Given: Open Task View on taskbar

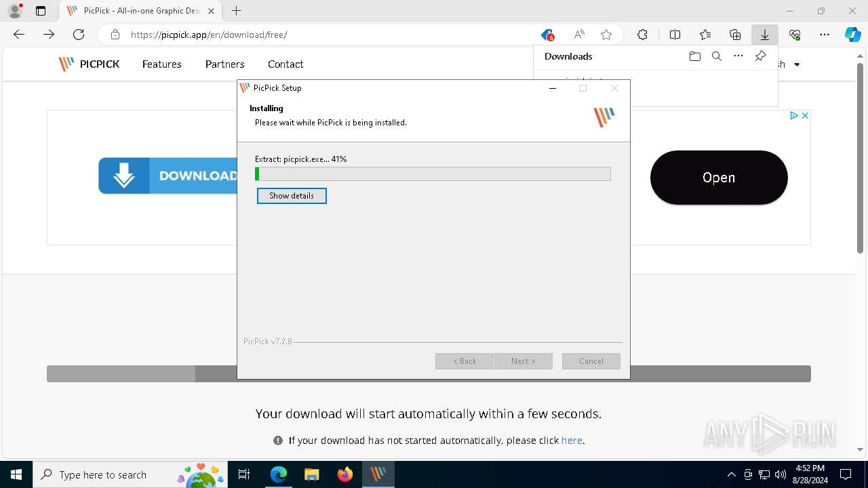Looking at the screenshot, I should pos(244,474).
